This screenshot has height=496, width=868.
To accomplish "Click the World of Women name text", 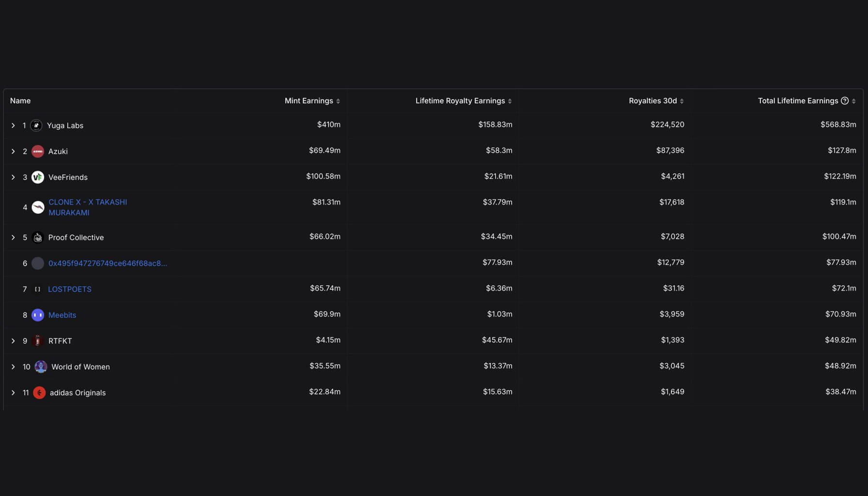I will [80, 367].
